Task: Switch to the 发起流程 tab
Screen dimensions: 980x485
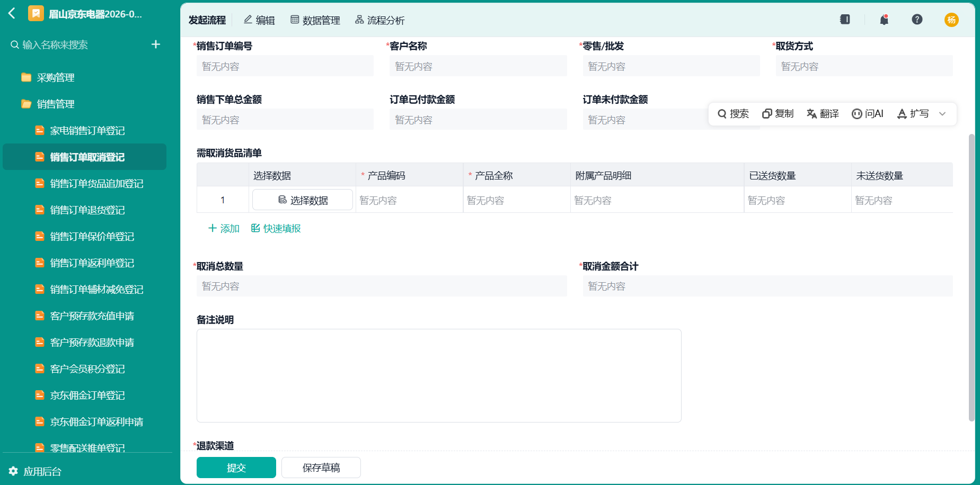Action: (x=207, y=20)
